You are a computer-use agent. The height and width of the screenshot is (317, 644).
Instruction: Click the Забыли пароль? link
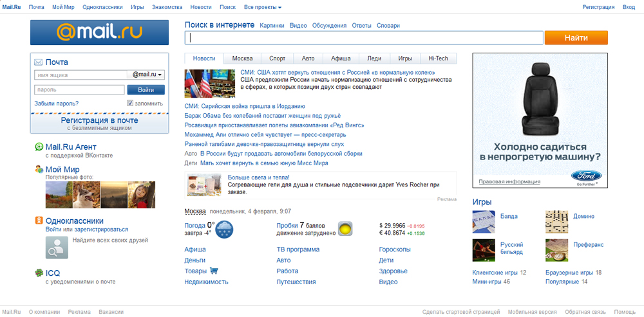tap(57, 104)
